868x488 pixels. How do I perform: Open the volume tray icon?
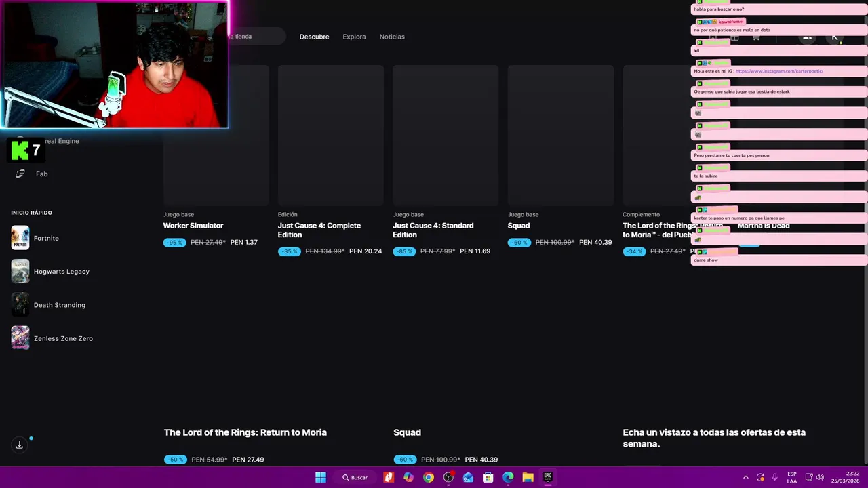820,477
